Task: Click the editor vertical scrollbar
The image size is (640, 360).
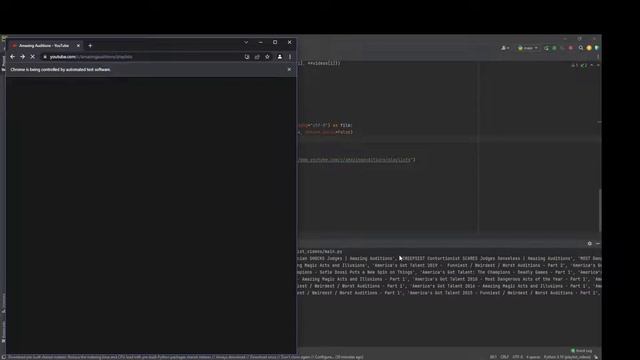Action: pyautogui.click(x=600, y=210)
